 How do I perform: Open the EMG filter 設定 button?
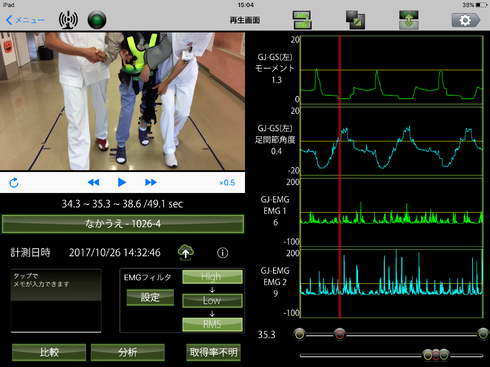tap(150, 297)
